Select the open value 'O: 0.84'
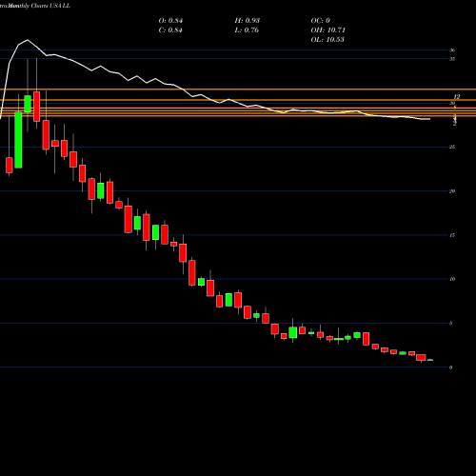The height and width of the screenshot is (476, 476). [170, 21]
